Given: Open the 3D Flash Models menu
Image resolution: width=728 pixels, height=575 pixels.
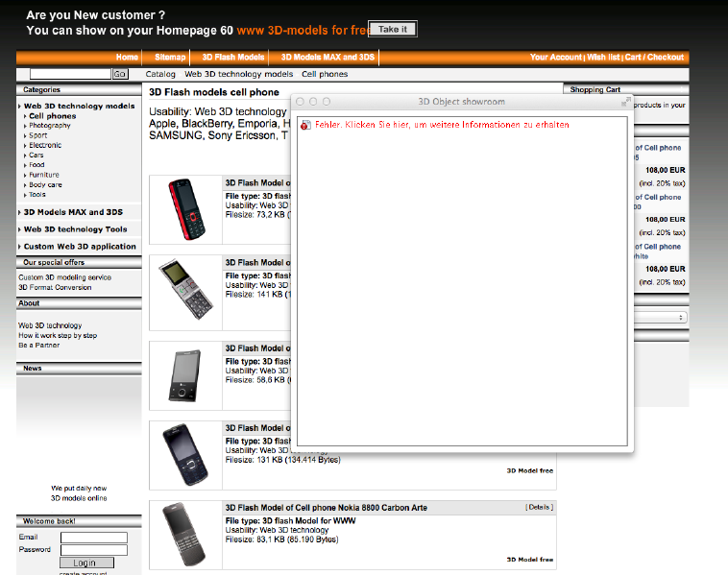Looking at the screenshot, I should click(x=233, y=57).
